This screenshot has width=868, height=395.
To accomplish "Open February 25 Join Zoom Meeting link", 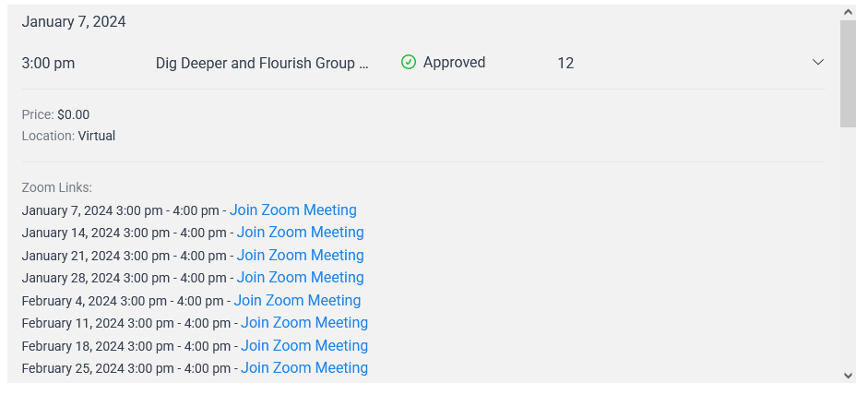I will (303, 368).
